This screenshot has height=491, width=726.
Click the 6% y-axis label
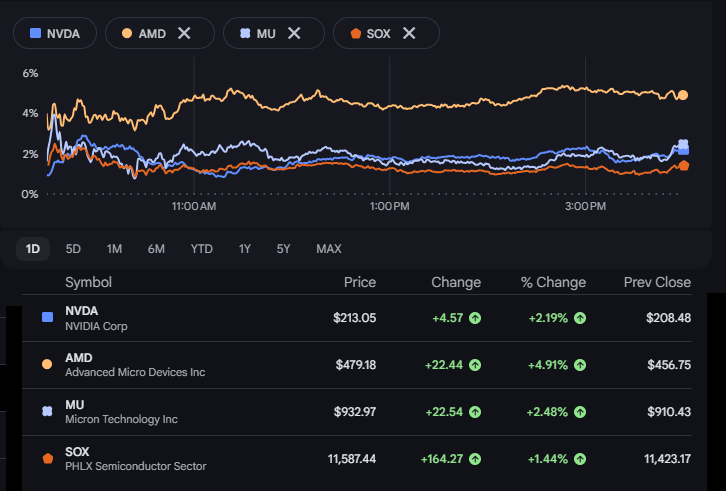(30, 73)
